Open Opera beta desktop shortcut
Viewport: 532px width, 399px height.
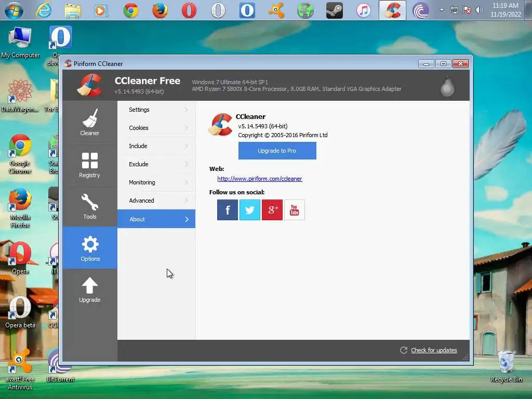coord(20,312)
